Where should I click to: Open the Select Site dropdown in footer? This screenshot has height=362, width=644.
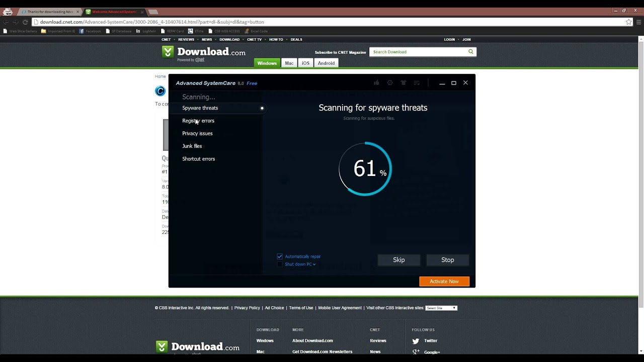click(441, 308)
